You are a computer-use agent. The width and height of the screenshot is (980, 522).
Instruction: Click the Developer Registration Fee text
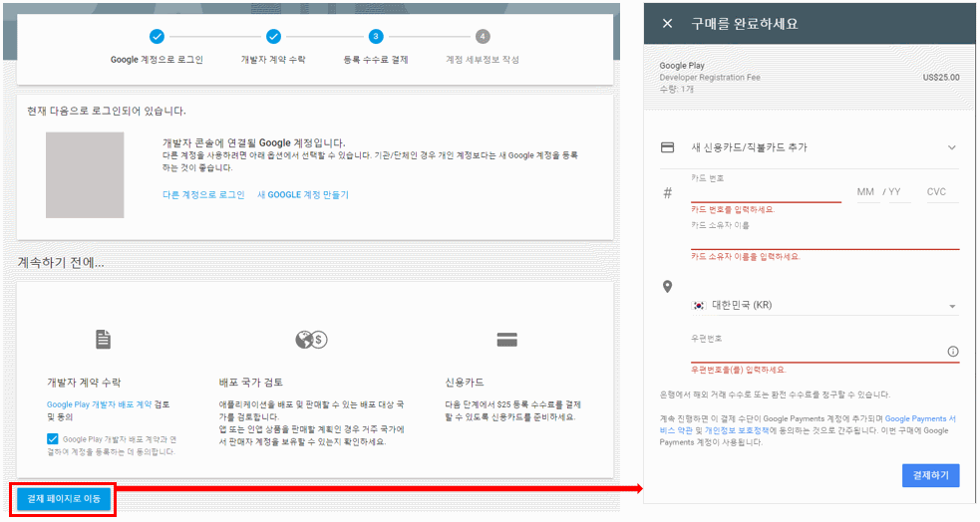pos(710,78)
